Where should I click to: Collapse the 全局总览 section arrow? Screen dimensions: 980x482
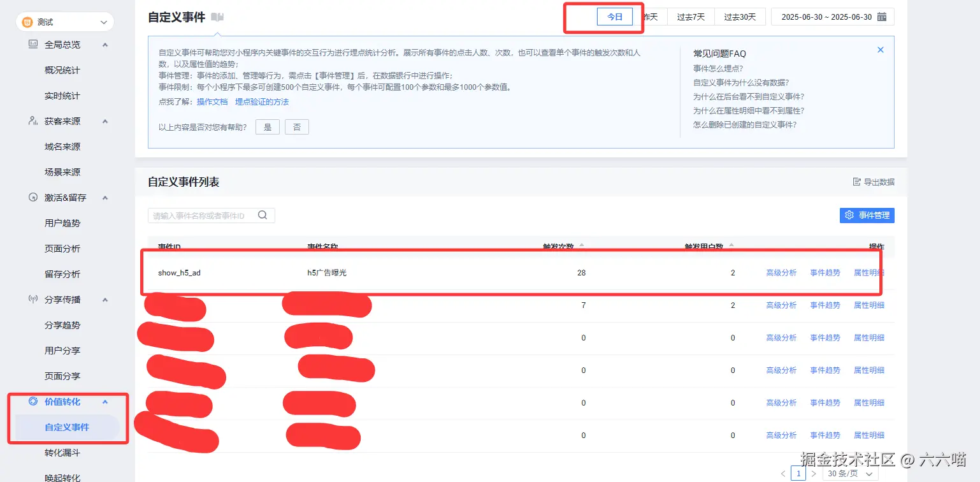tap(105, 45)
